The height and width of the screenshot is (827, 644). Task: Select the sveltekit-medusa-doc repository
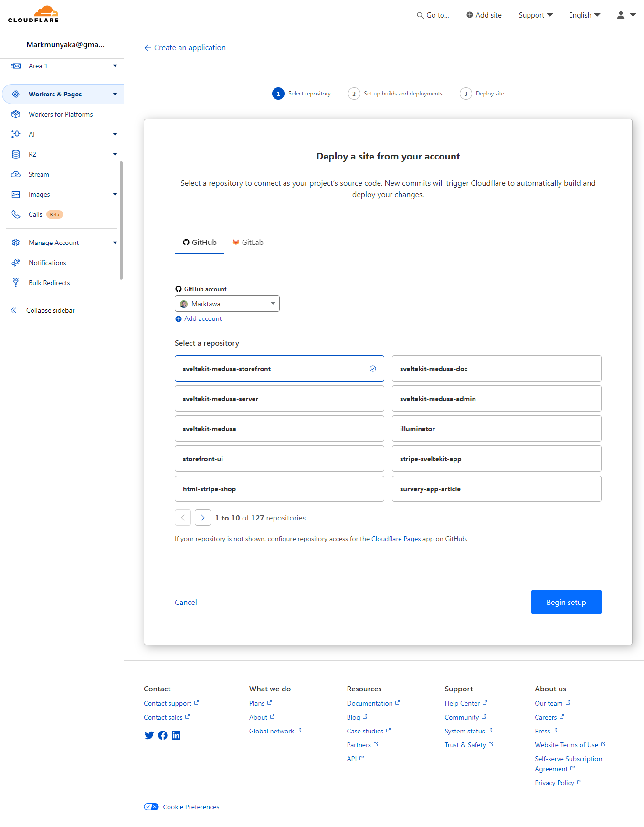click(496, 369)
